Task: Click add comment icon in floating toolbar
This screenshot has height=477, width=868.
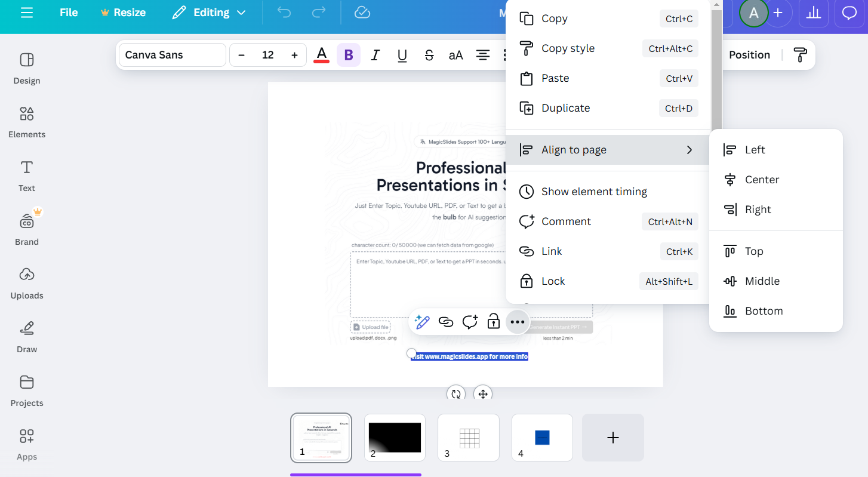Action: (470, 322)
